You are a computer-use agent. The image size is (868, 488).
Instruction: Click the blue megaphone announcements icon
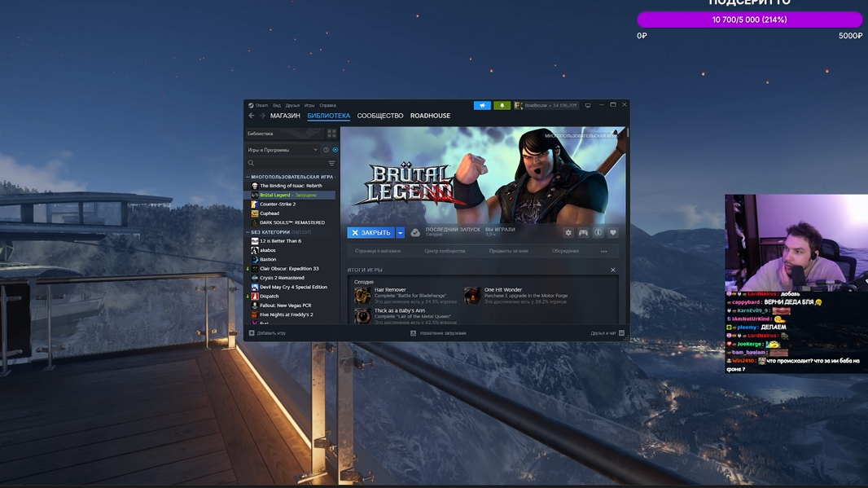click(482, 105)
